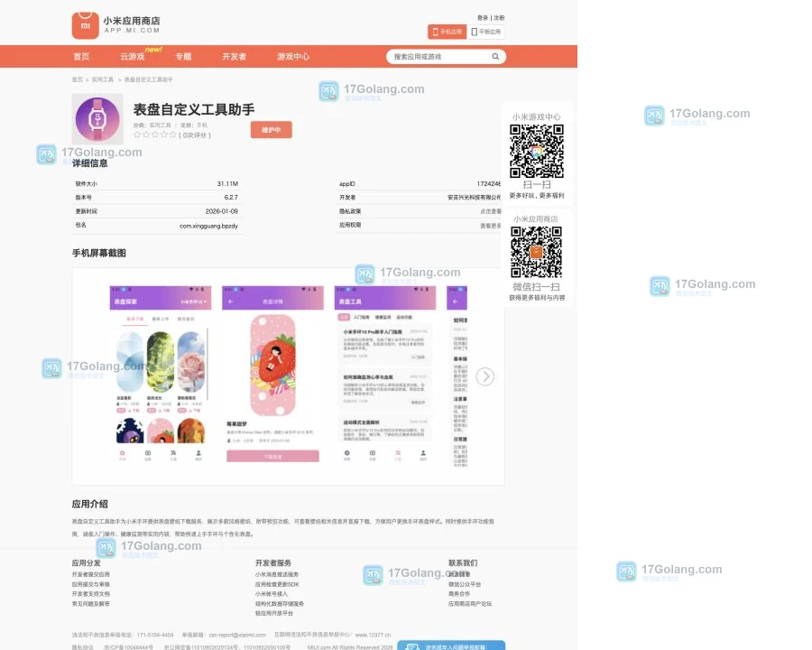
Task: Click the 维护中 button
Action: click(x=272, y=130)
